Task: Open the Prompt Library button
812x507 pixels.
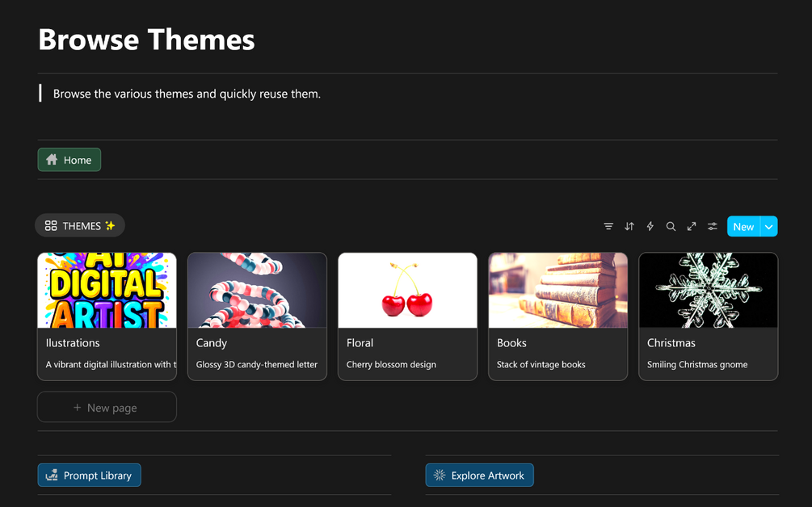Action: tap(89, 475)
